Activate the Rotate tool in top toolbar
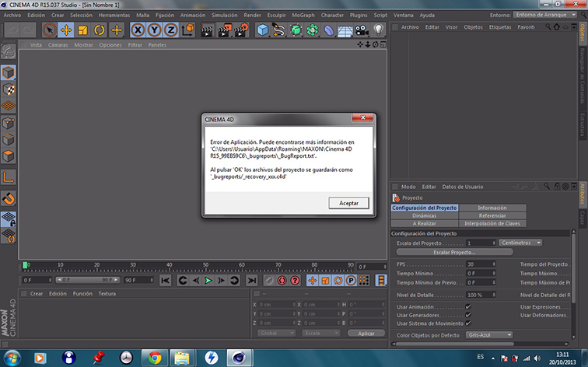 [x=100, y=30]
